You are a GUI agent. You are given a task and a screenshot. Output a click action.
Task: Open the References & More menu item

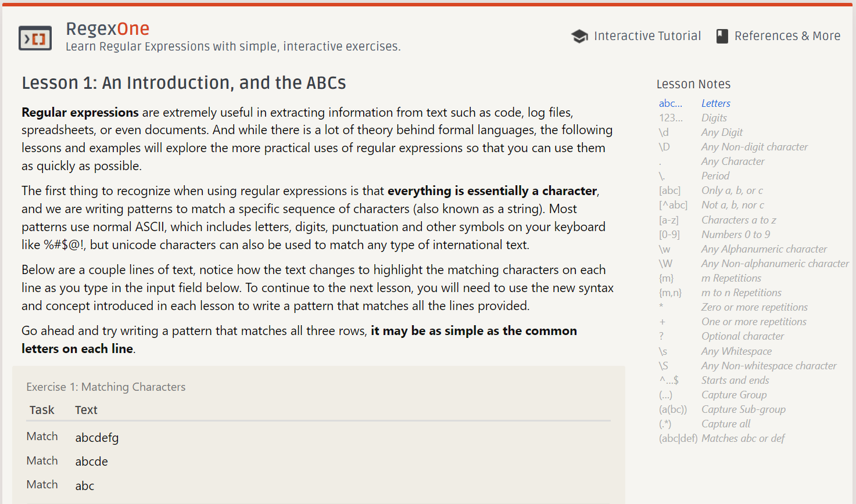(x=787, y=36)
